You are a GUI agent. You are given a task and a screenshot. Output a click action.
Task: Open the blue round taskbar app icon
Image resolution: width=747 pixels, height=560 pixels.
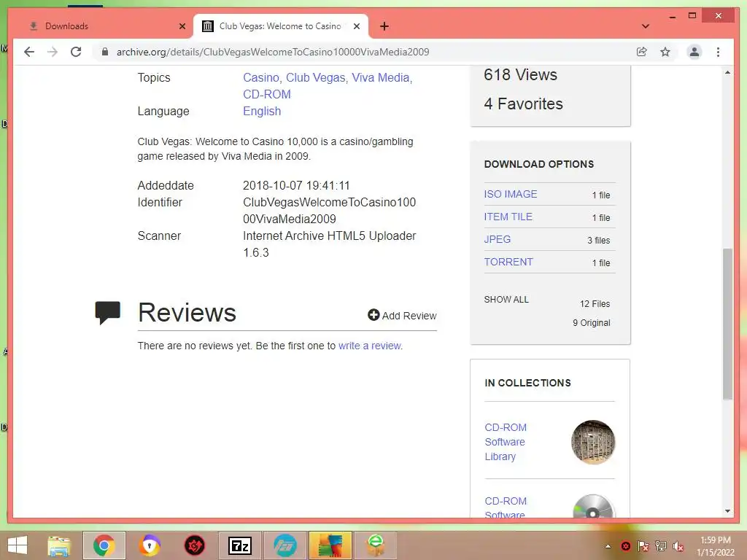pyautogui.click(x=285, y=545)
